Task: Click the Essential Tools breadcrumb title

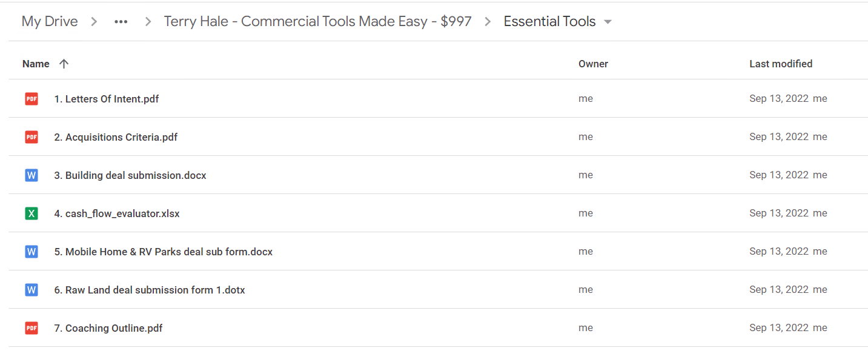Action: click(x=550, y=22)
